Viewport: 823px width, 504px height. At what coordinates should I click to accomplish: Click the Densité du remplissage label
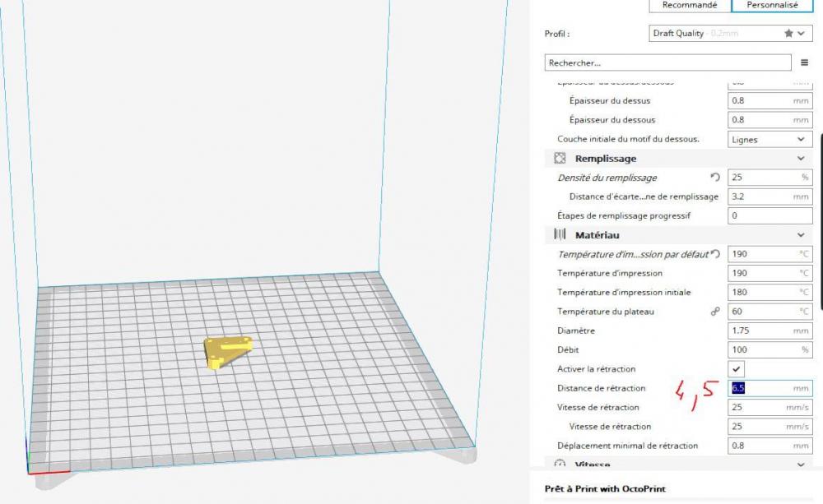pyautogui.click(x=607, y=178)
